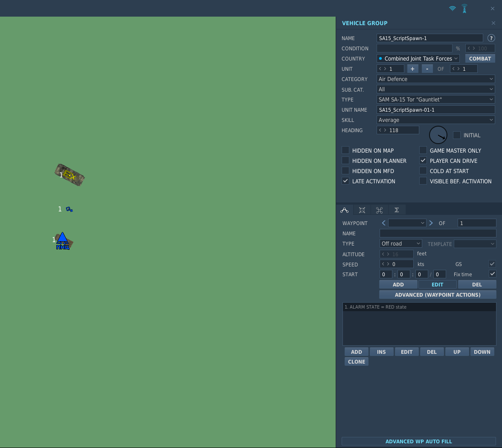
Task: Click the antenna tower icon in top bar
Action: click(x=464, y=9)
